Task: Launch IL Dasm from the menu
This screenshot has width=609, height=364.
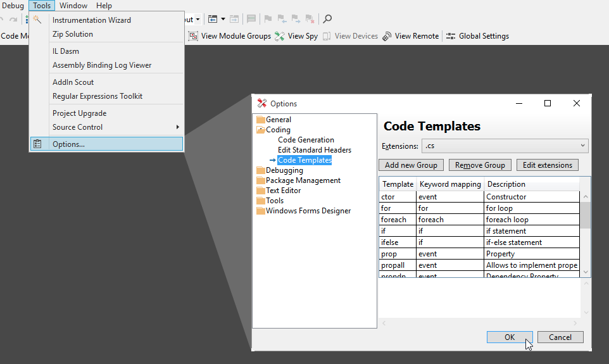Action: coord(106,51)
